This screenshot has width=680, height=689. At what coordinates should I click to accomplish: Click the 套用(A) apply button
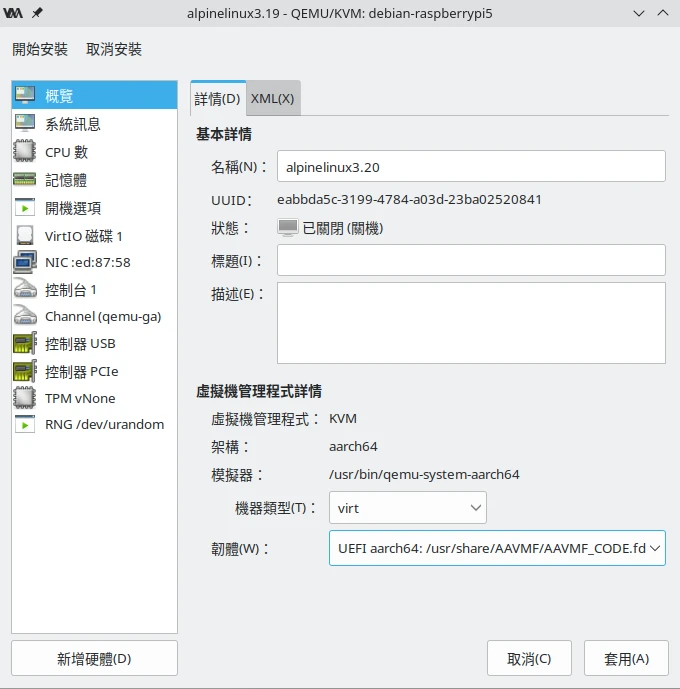626,658
